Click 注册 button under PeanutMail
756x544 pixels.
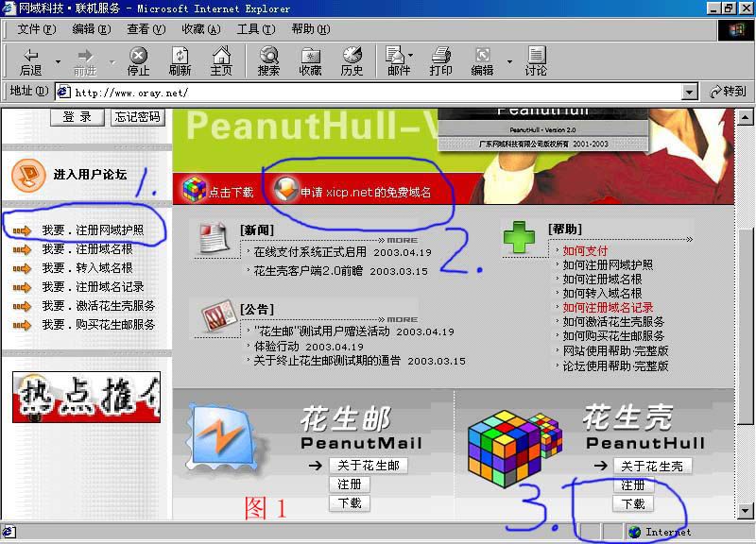click(x=350, y=484)
